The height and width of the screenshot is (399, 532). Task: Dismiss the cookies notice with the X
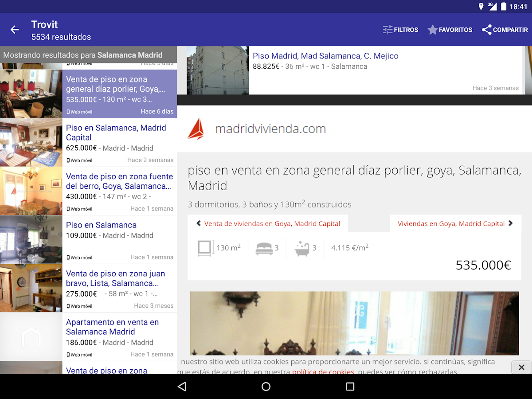[521, 367]
